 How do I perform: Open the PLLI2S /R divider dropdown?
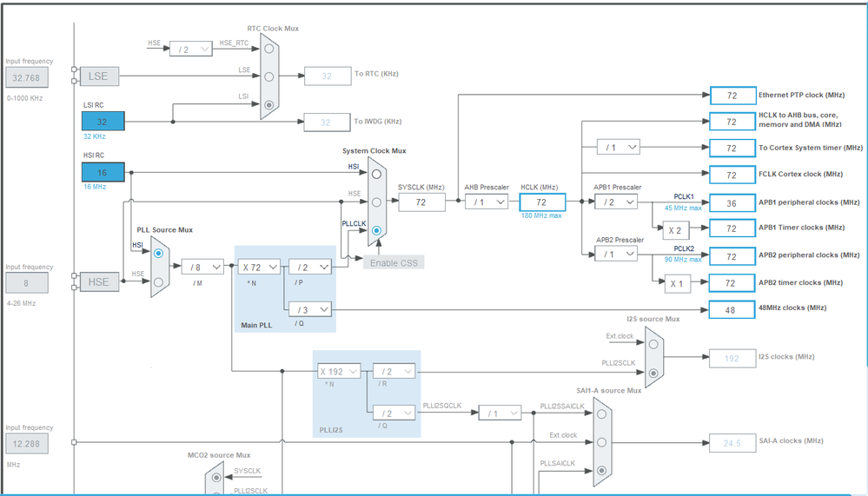click(x=394, y=372)
